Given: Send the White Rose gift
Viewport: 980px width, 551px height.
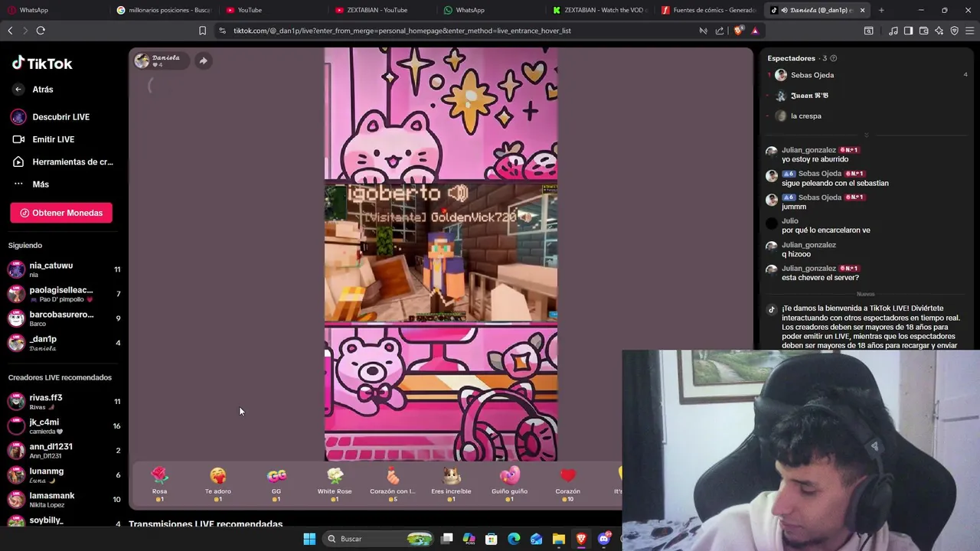Looking at the screenshot, I should [x=335, y=483].
